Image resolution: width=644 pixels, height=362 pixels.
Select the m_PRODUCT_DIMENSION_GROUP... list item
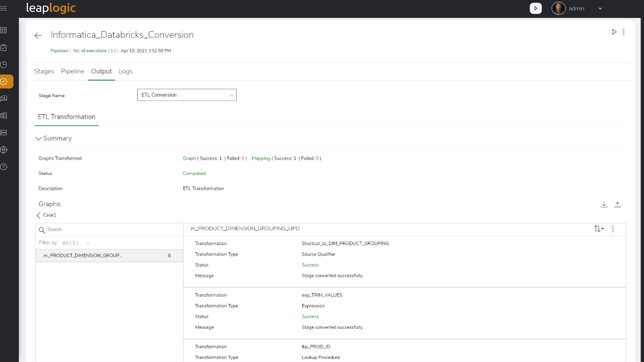(x=109, y=255)
